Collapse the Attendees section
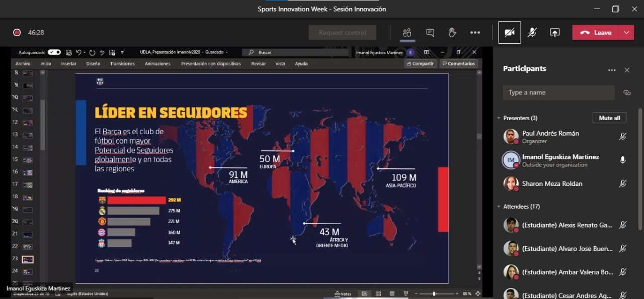 click(499, 207)
